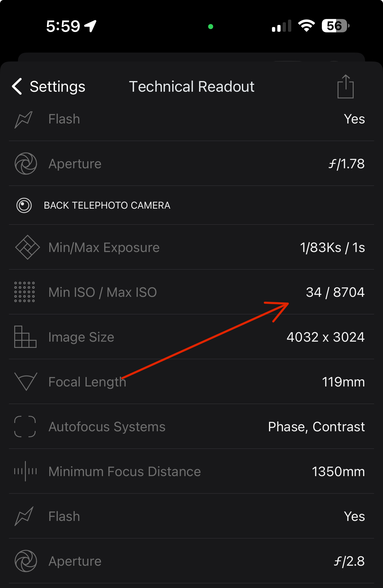Tap the Minimum Focus Distance scale icon
Viewport: 383px width, 588px height.
pos(26,471)
